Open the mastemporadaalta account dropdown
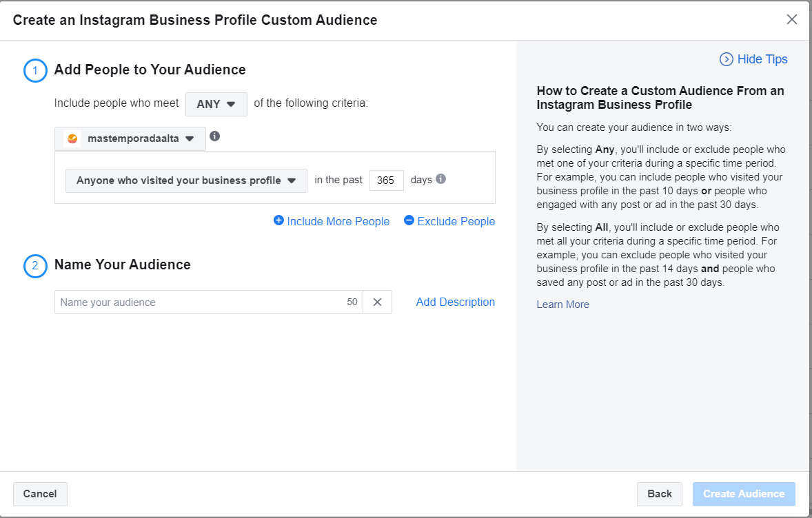The image size is (812, 518). (130, 138)
